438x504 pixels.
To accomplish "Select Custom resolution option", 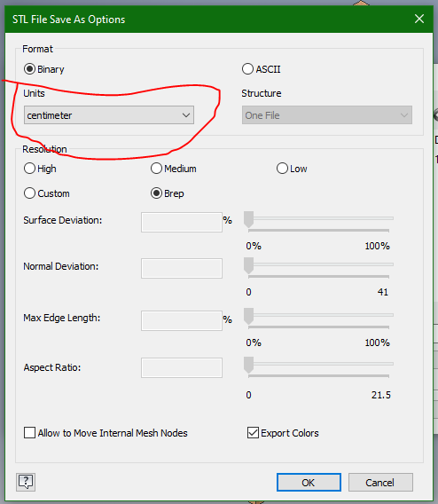I will click(x=29, y=193).
